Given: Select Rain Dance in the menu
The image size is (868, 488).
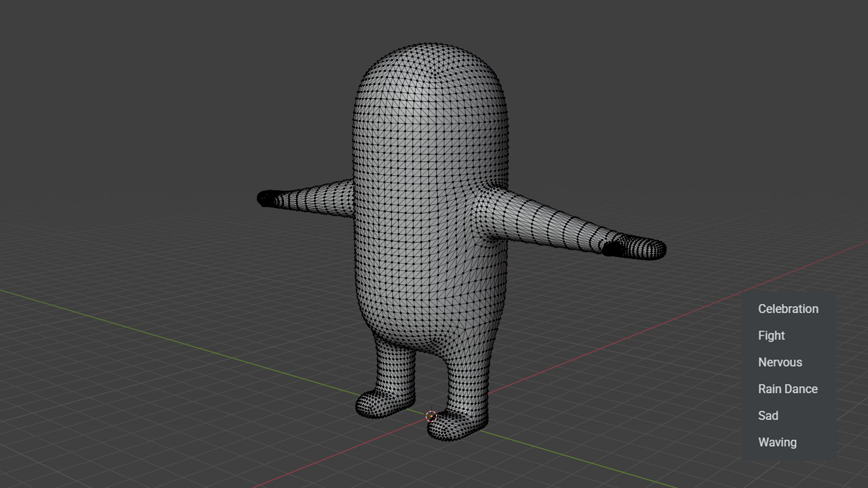Looking at the screenshot, I should pyautogui.click(x=788, y=389).
